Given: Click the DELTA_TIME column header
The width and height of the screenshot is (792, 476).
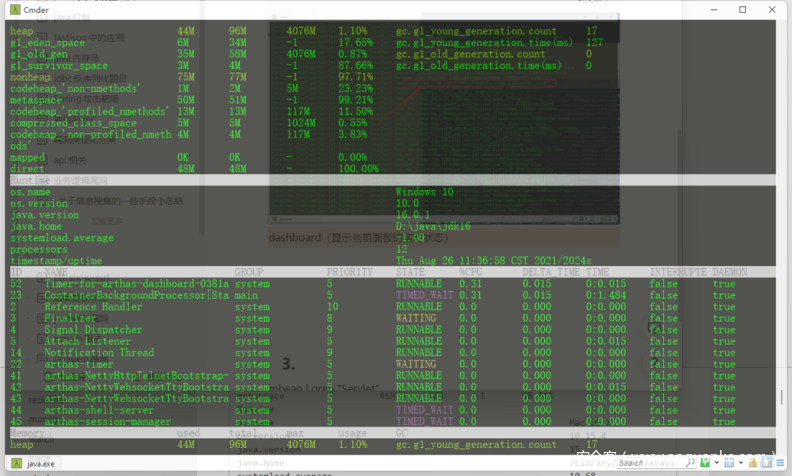Looking at the screenshot, I should click(551, 272).
